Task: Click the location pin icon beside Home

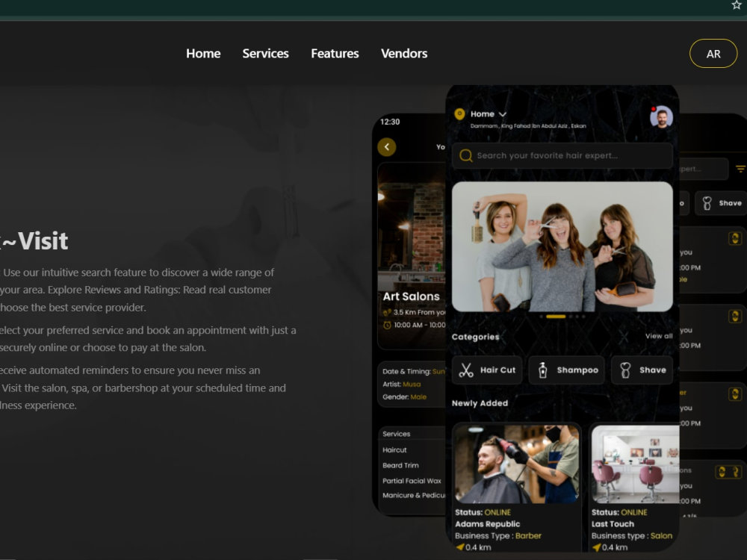Action: pos(459,113)
